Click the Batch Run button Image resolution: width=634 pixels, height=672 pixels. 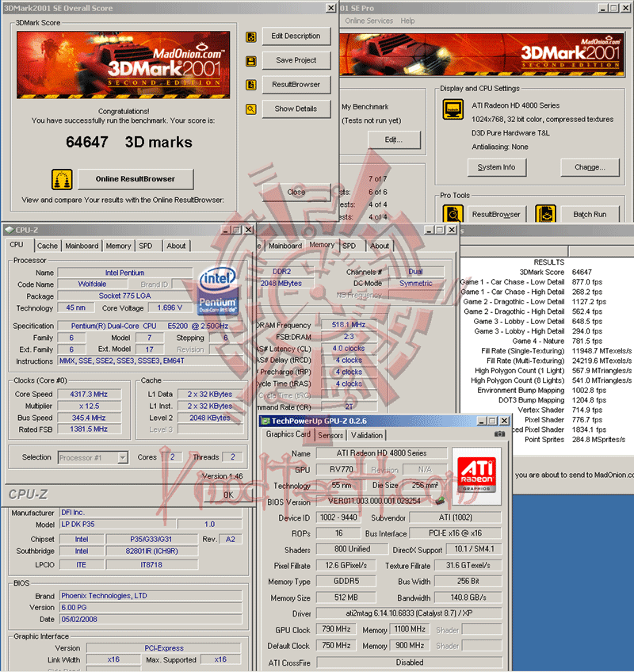[590, 214]
